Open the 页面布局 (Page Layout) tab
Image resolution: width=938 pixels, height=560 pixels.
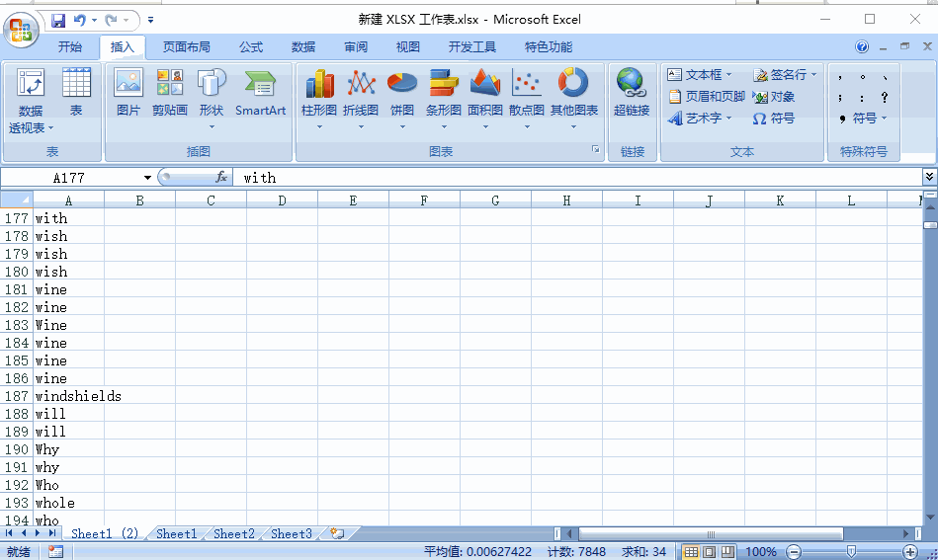tap(186, 46)
